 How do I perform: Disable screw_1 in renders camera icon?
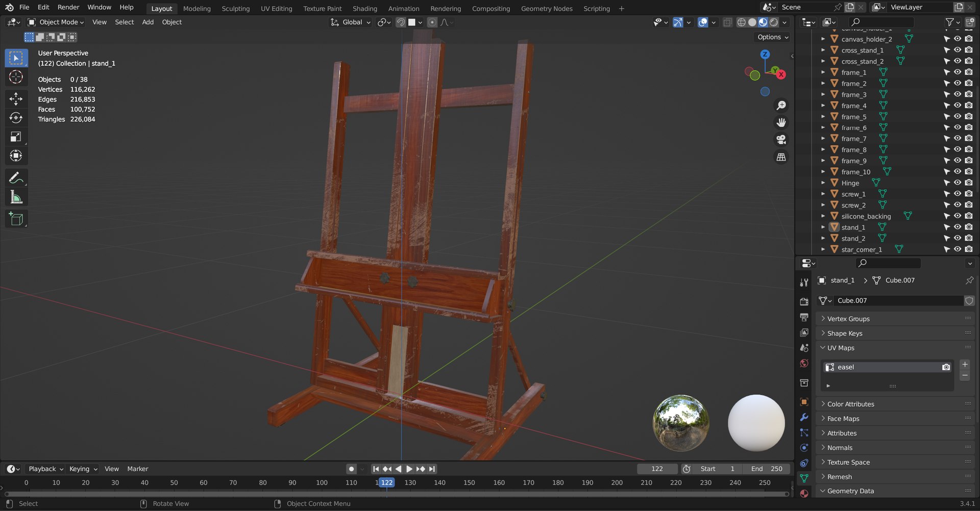(x=969, y=194)
